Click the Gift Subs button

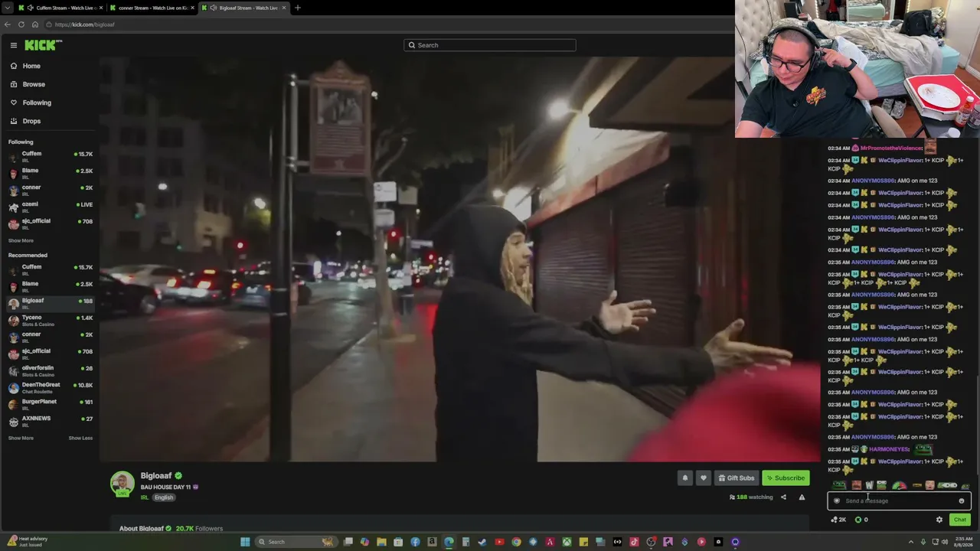coord(737,478)
